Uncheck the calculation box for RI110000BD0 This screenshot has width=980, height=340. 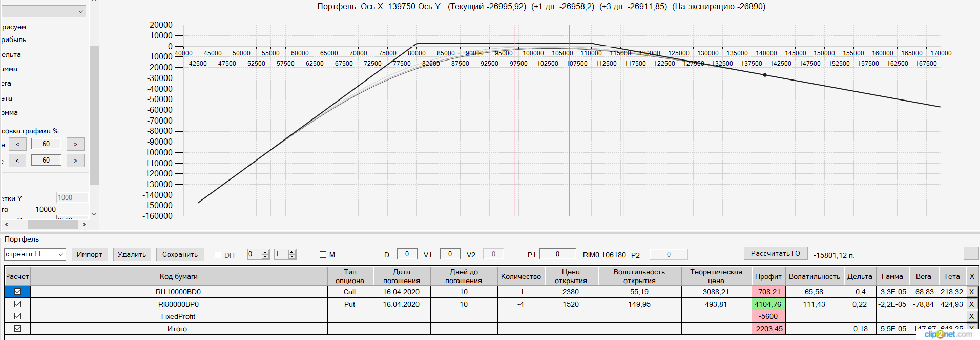pyautogui.click(x=17, y=292)
